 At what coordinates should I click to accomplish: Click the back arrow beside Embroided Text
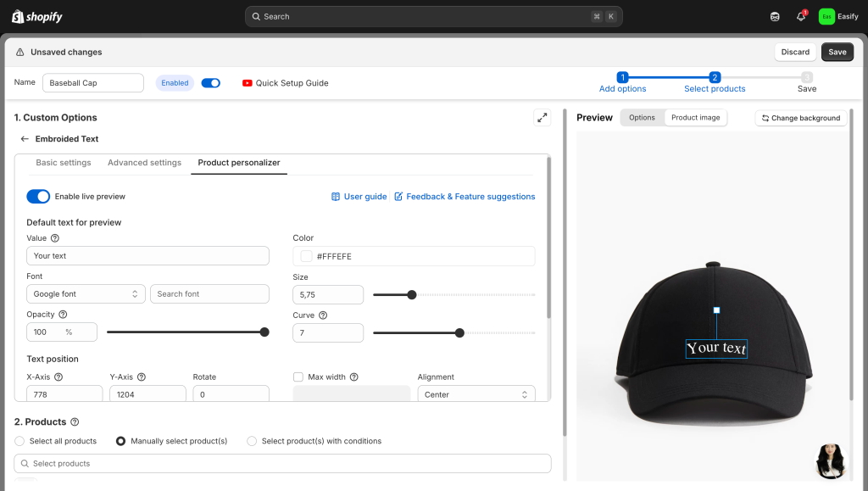[25, 139]
